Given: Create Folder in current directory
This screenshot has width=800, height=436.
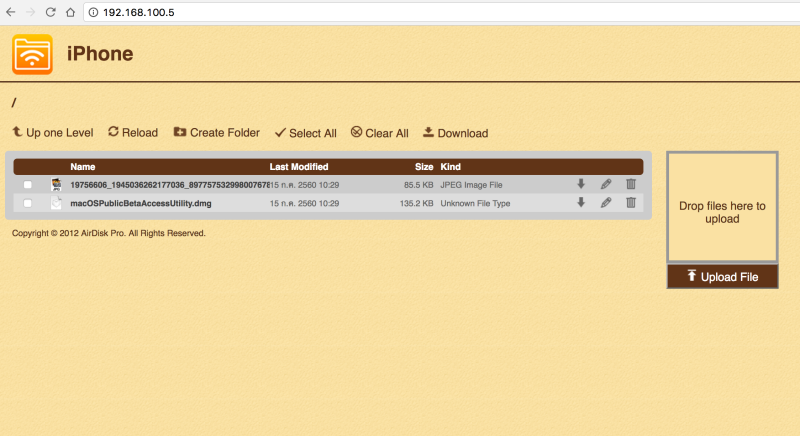Looking at the screenshot, I should point(217,133).
